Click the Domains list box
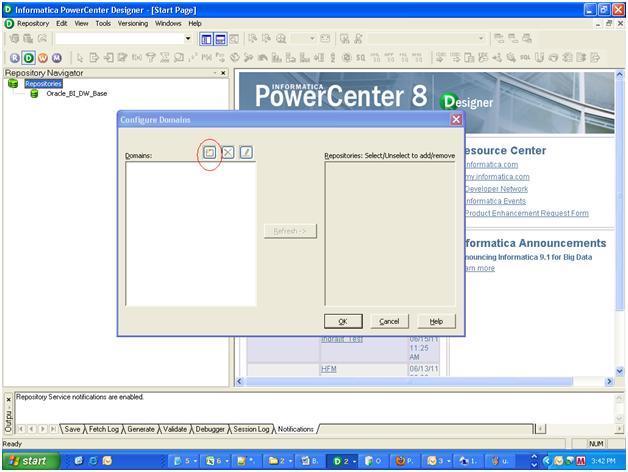The width and height of the screenshot is (628, 472). click(191, 234)
